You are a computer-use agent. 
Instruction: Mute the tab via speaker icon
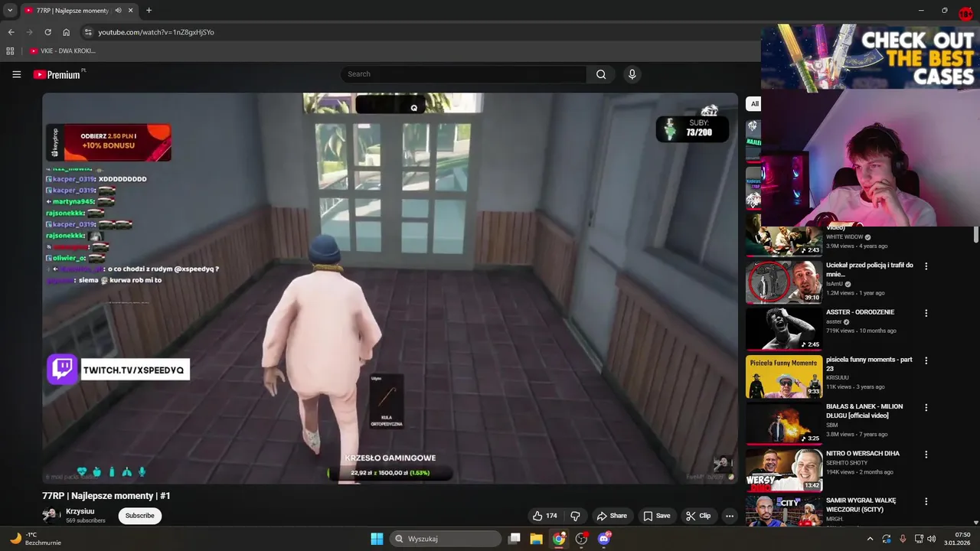pos(118,11)
